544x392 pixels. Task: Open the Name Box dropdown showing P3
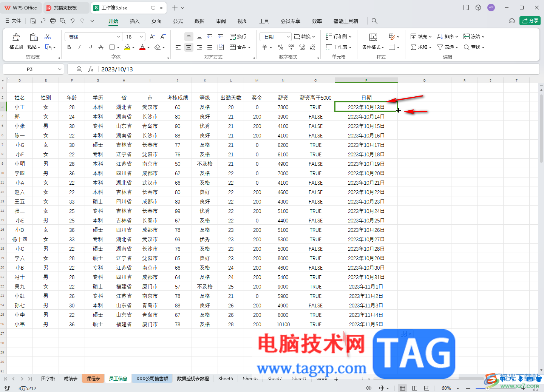[60, 69]
